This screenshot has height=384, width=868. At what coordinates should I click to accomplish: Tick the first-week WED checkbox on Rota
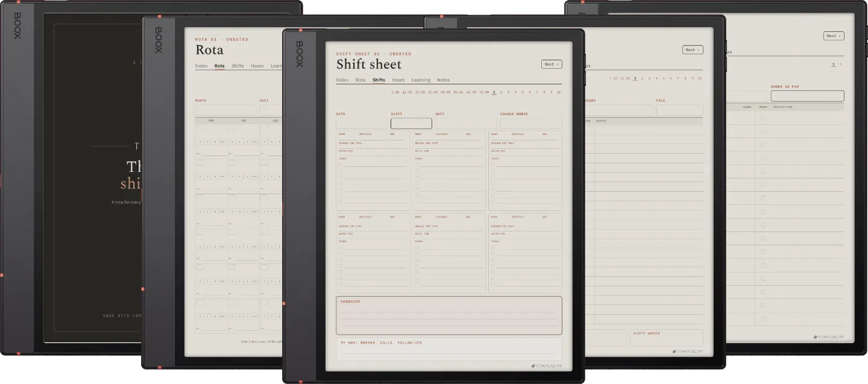pos(264,128)
